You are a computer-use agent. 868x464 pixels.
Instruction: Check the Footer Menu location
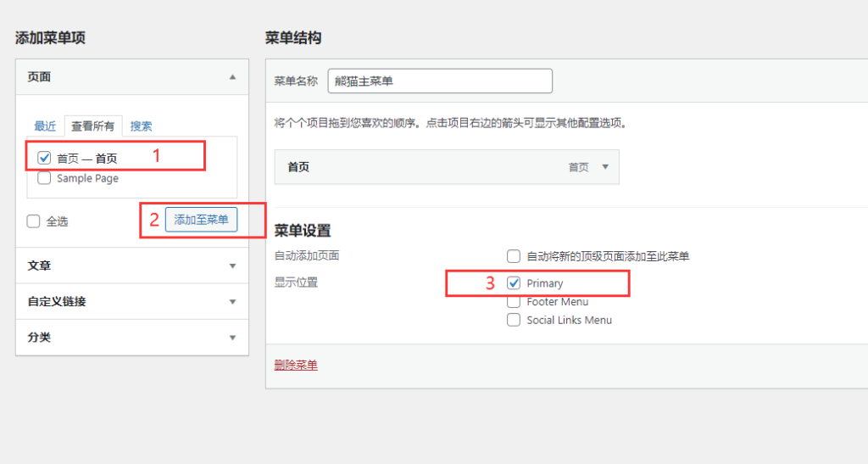coord(514,302)
